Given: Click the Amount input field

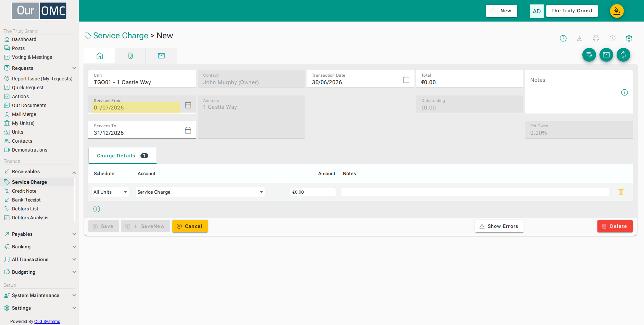Looking at the screenshot, I should click(x=313, y=192).
